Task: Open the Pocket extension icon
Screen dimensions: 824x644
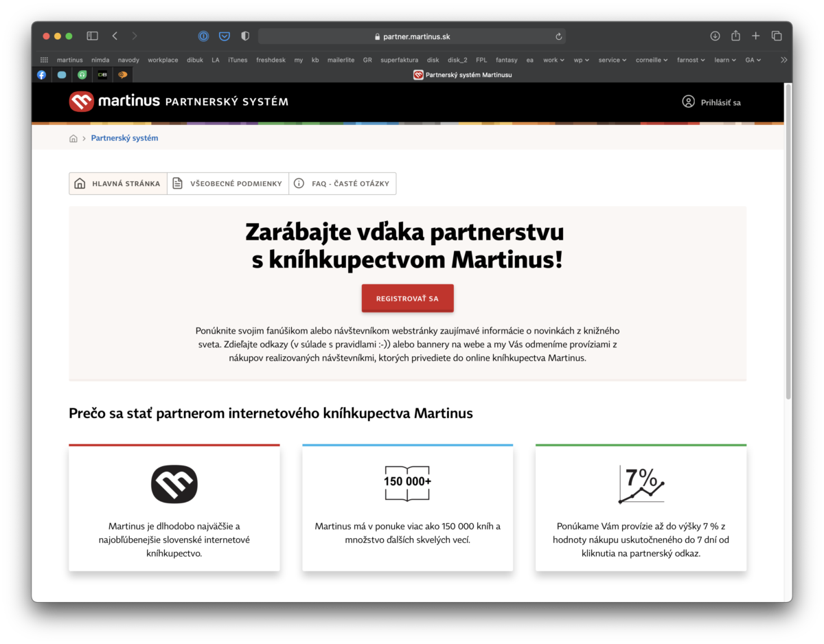Action: tap(224, 36)
